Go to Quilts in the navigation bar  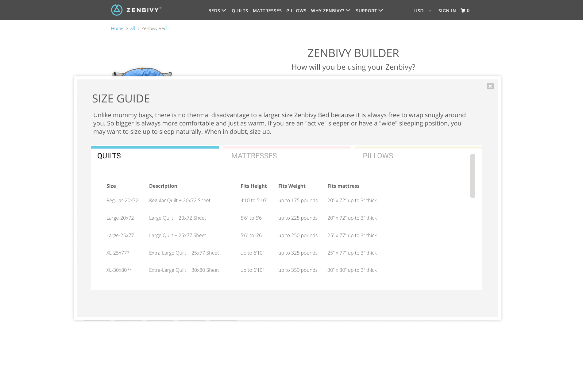[240, 10]
